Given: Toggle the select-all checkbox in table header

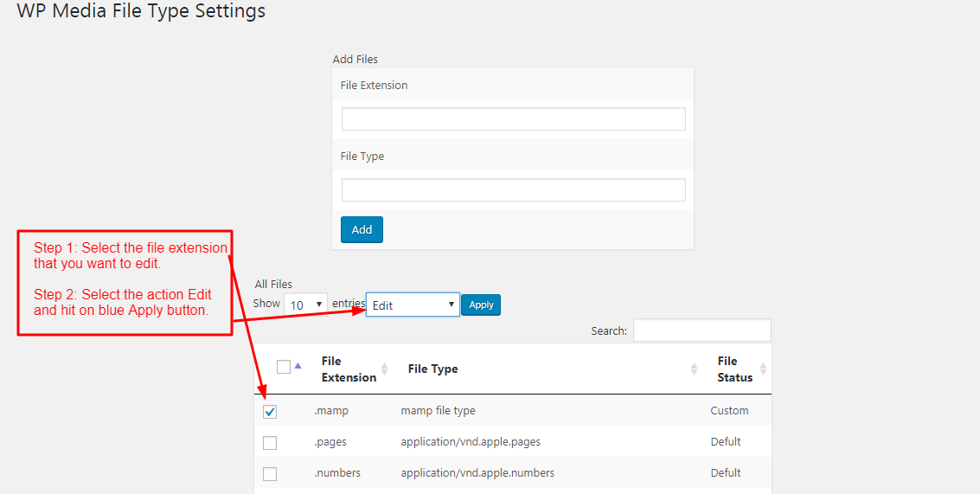Looking at the screenshot, I should click(x=284, y=367).
